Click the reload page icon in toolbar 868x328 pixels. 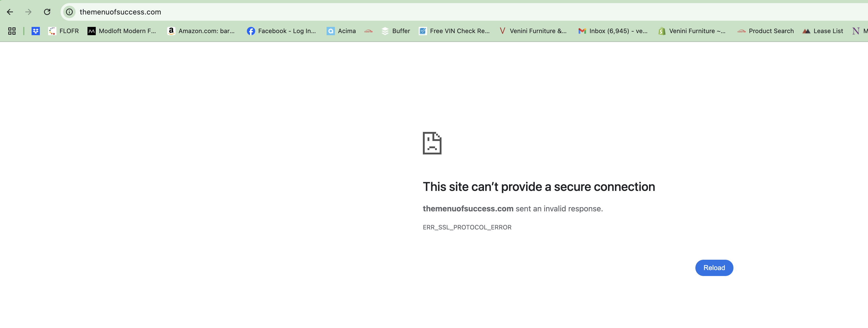(47, 12)
